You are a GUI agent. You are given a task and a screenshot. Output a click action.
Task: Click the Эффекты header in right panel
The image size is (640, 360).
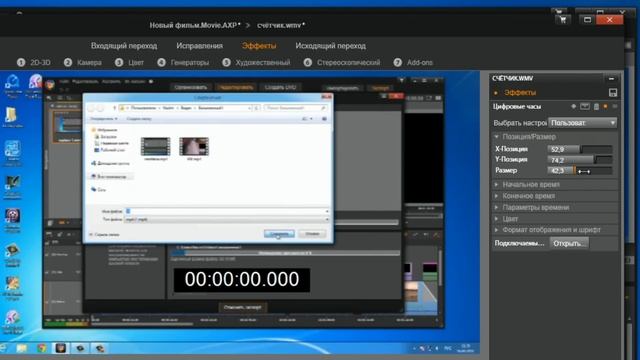point(520,93)
